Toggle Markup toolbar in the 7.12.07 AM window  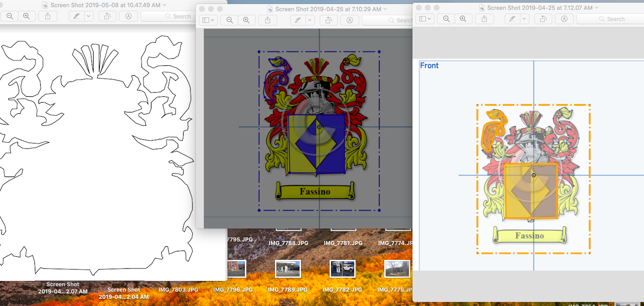tap(564, 19)
